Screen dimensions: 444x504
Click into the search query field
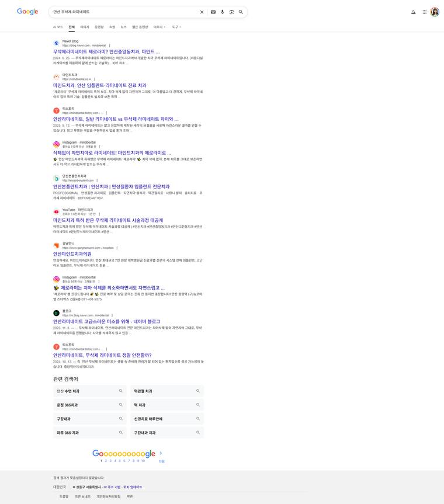(x=124, y=12)
